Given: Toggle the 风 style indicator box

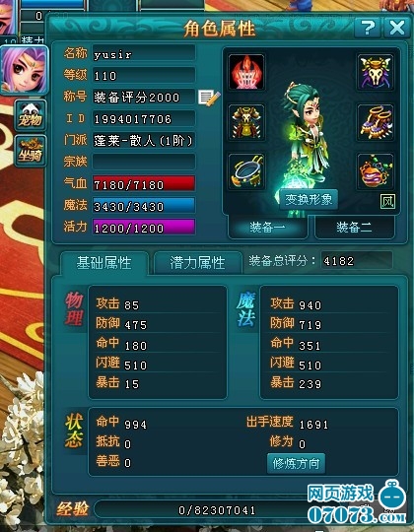Looking at the screenshot, I should point(387,202).
